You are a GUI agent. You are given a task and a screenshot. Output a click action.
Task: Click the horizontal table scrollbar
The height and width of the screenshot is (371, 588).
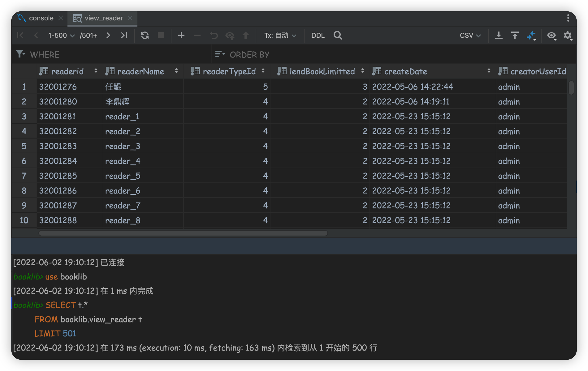(x=183, y=233)
